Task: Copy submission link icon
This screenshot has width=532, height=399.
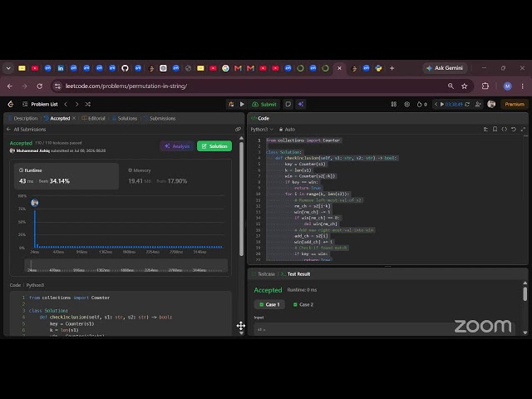Action: [x=238, y=130]
